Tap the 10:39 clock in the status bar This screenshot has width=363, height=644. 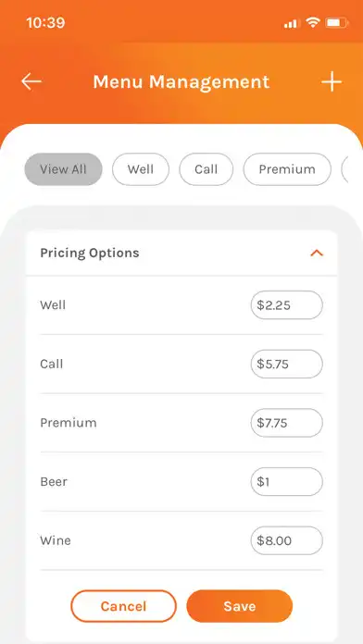point(45,22)
